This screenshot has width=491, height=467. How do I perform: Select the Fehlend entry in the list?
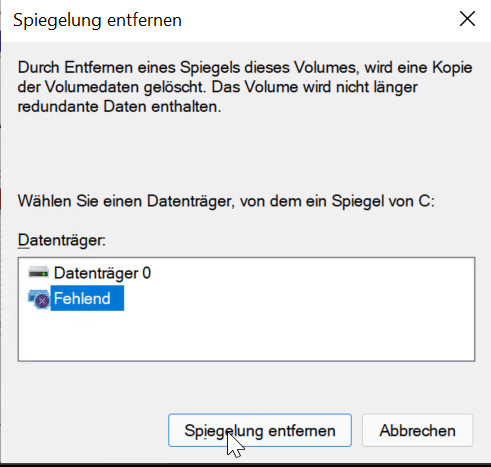click(87, 298)
